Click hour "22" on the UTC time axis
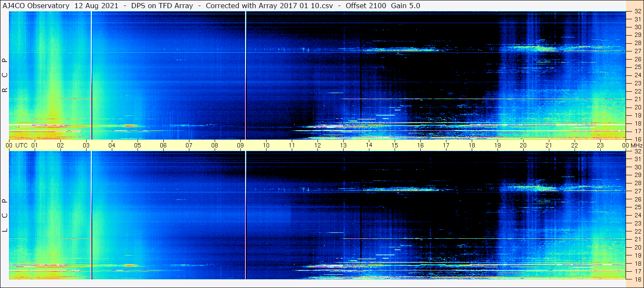This screenshot has width=644, height=288. point(575,145)
